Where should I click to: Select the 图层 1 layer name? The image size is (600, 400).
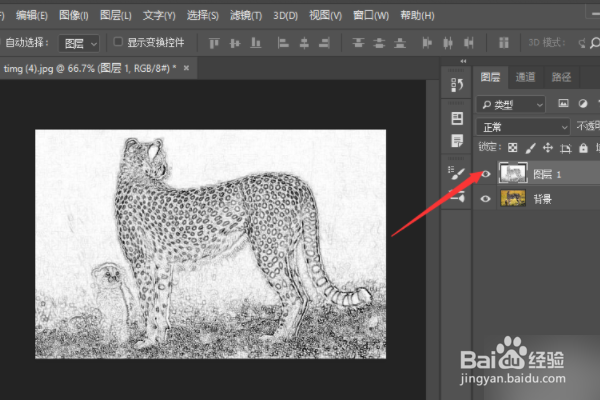point(547,175)
